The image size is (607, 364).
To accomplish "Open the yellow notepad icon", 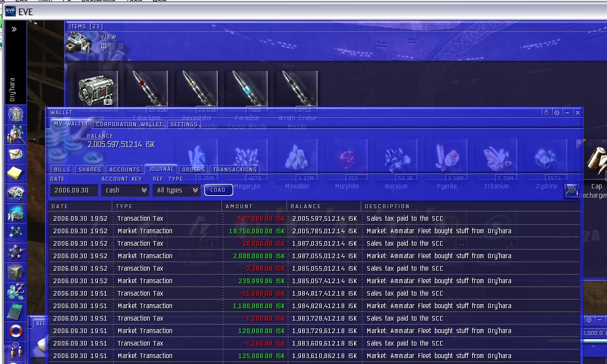I will pos(16,173).
